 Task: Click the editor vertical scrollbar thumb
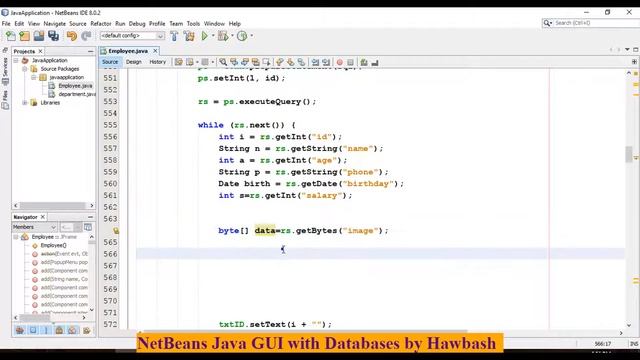629,154
